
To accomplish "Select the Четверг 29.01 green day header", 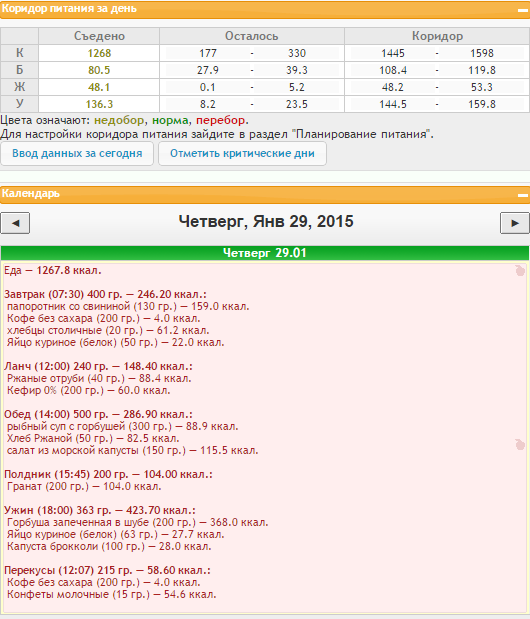I will click(265, 253).
